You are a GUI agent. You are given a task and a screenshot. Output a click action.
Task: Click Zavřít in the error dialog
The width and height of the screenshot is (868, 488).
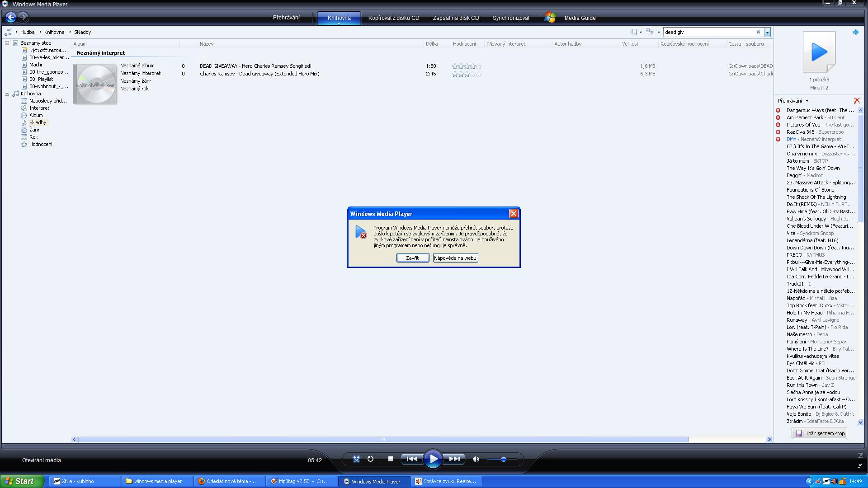pyautogui.click(x=412, y=258)
